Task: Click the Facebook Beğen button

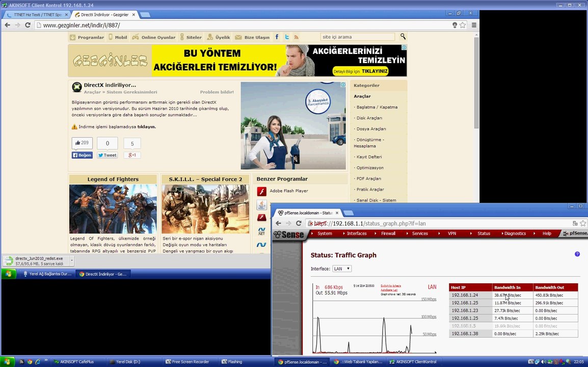Action: click(x=82, y=155)
